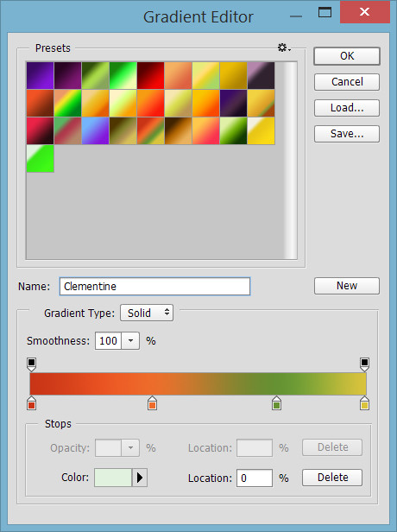397x532 pixels.
Task: Choose the purple gradient preset thumbnail
Action: tap(40, 75)
